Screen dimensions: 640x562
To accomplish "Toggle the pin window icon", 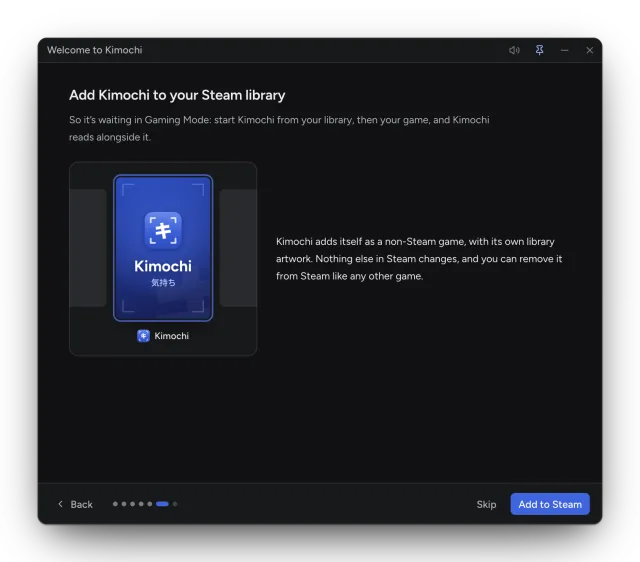I will (x=539, y=50).
